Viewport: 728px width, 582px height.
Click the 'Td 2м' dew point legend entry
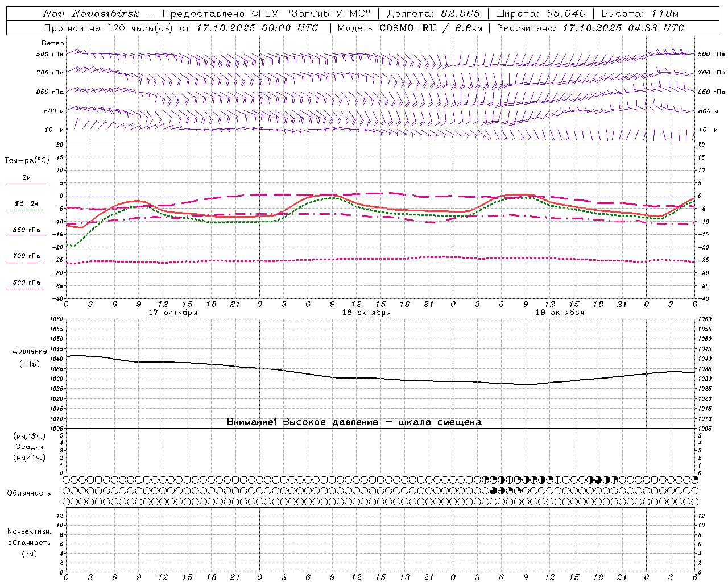coord(27,203)
